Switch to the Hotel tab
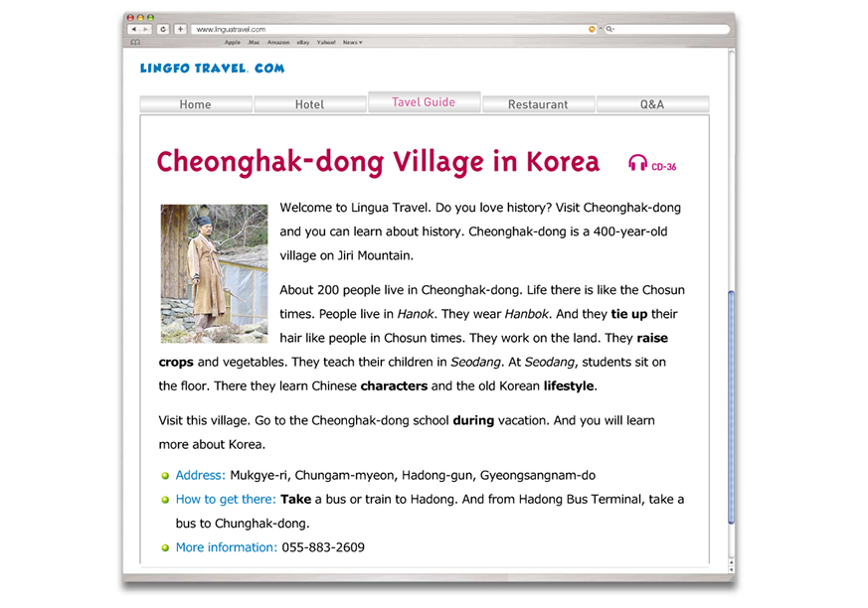Screen dimensions: 868x608 coord(309,104)
